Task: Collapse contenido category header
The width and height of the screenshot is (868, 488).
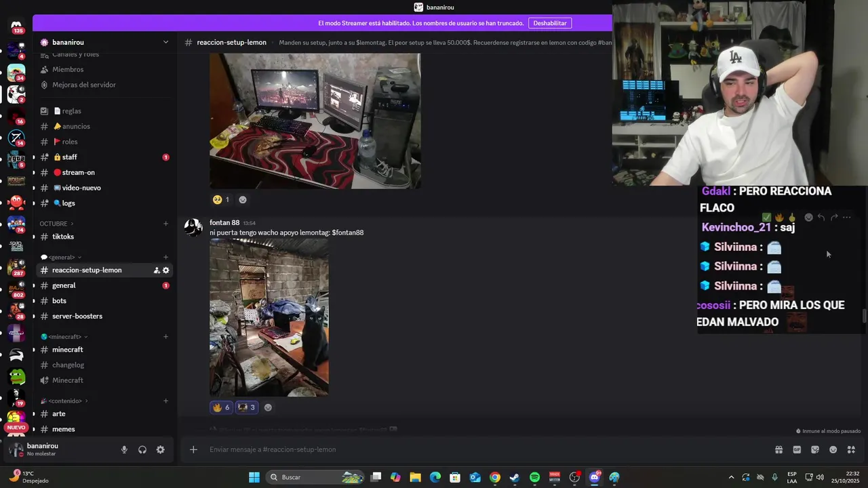Action: point(65,401)
